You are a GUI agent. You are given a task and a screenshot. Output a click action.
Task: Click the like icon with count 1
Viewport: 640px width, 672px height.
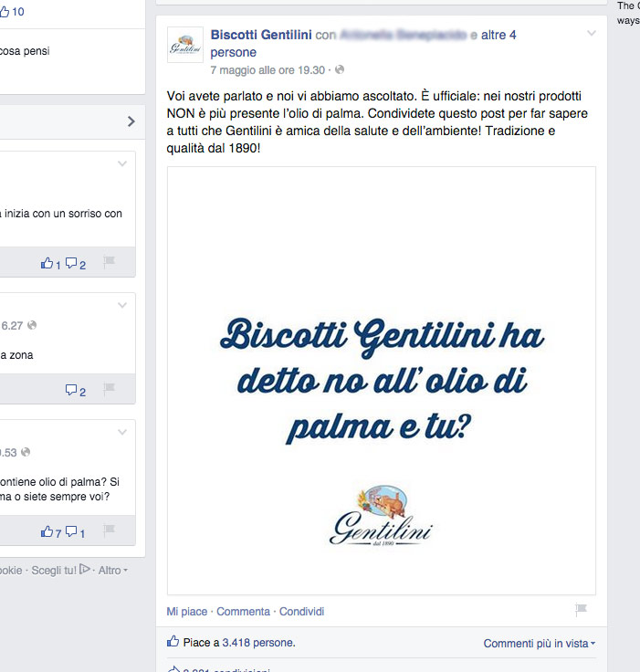[x=47, y=263]
